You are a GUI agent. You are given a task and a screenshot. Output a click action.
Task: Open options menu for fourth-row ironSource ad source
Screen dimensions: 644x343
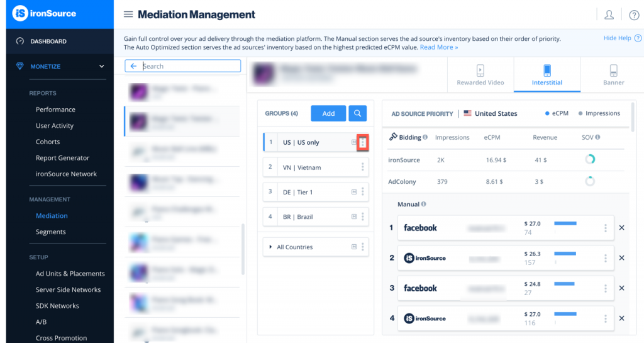click(x=606, y=318)
